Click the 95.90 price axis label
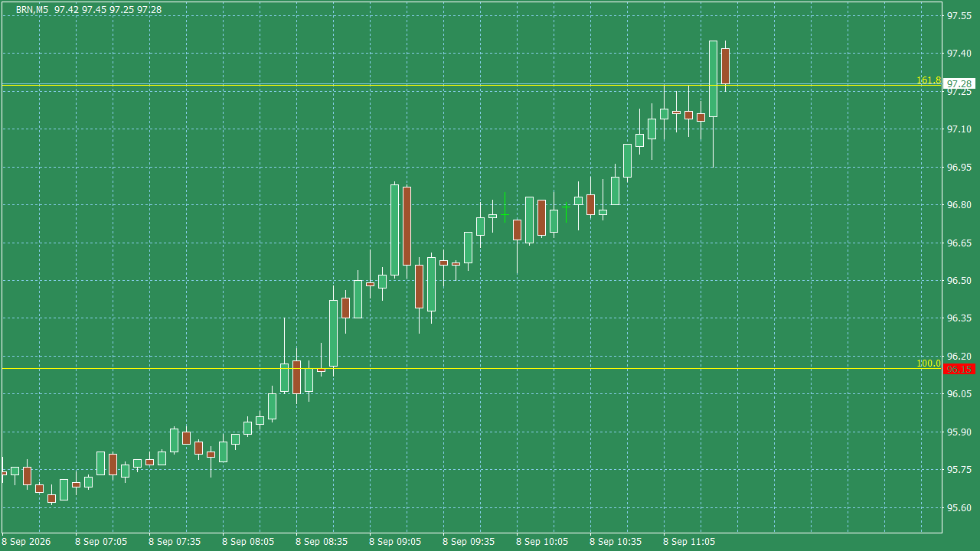Image resolution: width=980 pixels, height=551 pixels. pos(959,432)
